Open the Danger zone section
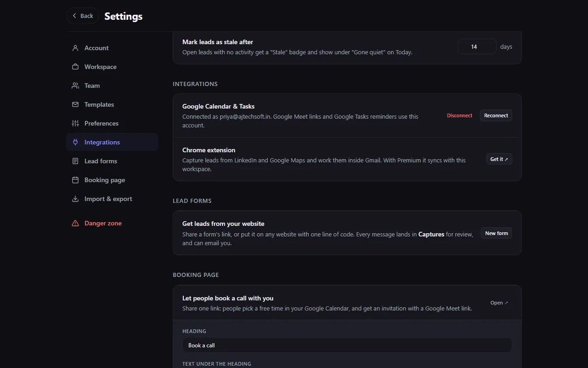588x368 pixels. point(112,223)
